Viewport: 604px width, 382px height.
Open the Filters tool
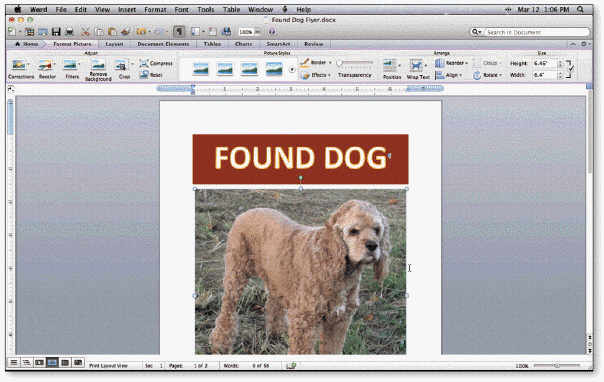(70, 65)
